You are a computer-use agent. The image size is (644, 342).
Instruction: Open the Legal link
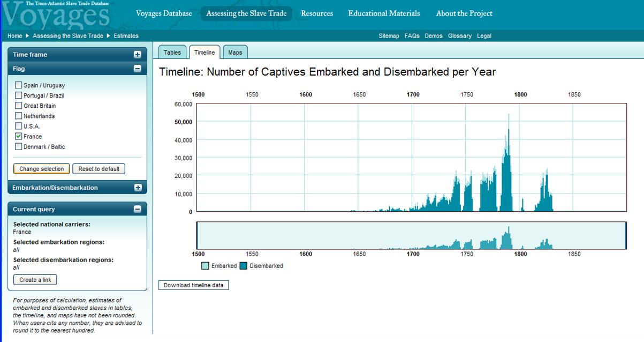(x=484, y=36)
